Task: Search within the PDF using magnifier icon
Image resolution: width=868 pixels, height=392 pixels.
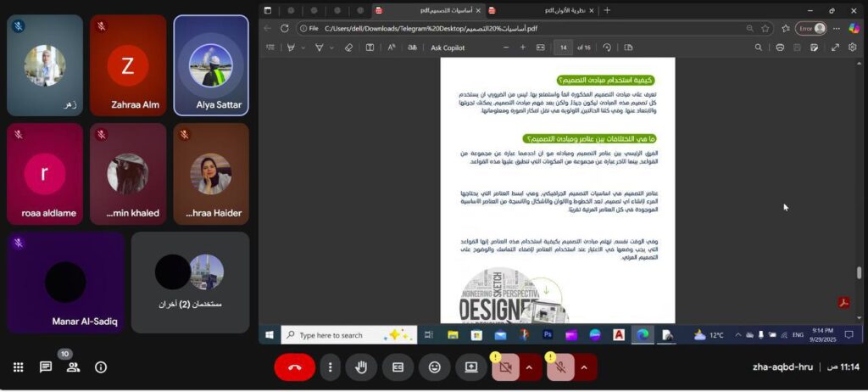Action: click(x=759, y=48)
